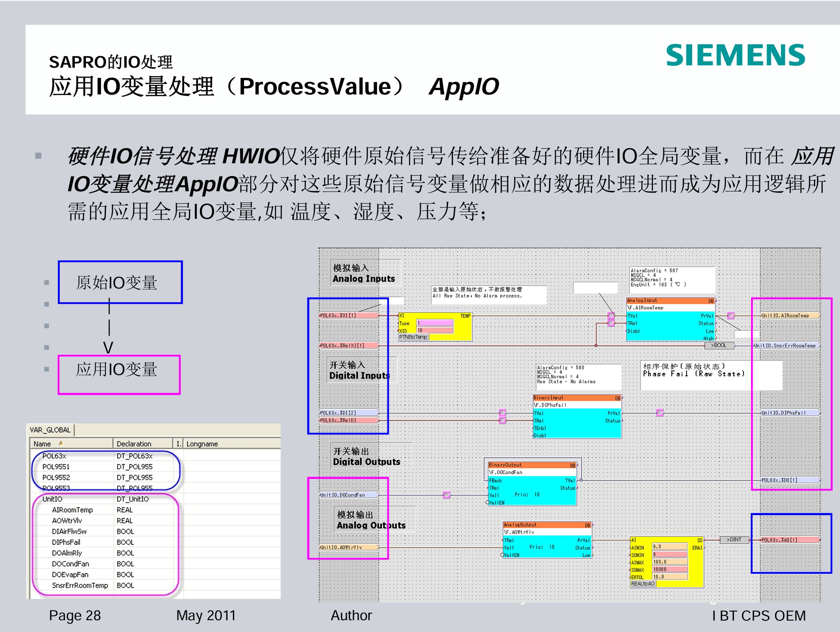Select the POL63x variable row
Screen dimensions: 840x632
click(54, 456)
